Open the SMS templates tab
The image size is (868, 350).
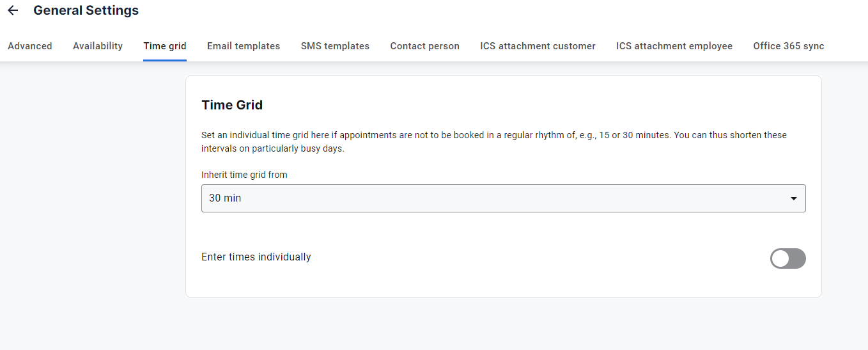335,46
